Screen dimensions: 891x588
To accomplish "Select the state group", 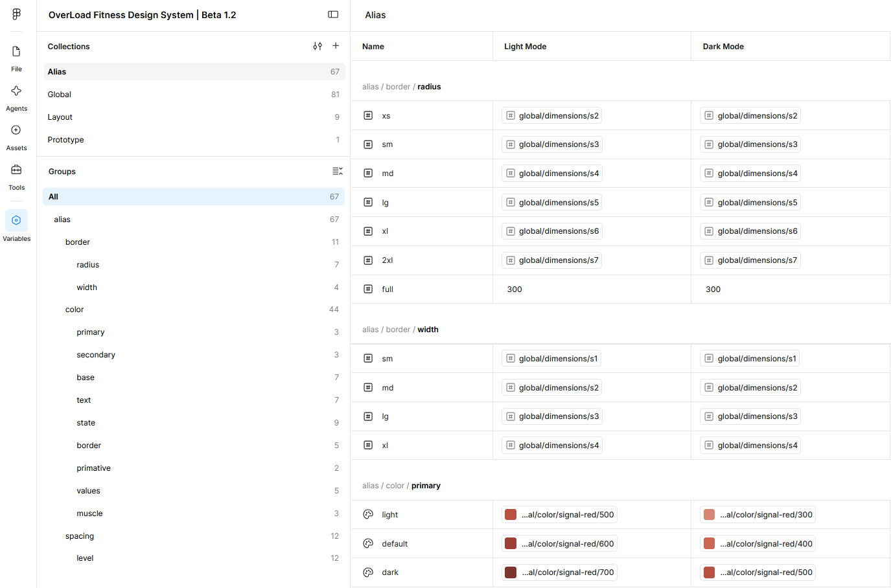I will click(x=194, y=423).
